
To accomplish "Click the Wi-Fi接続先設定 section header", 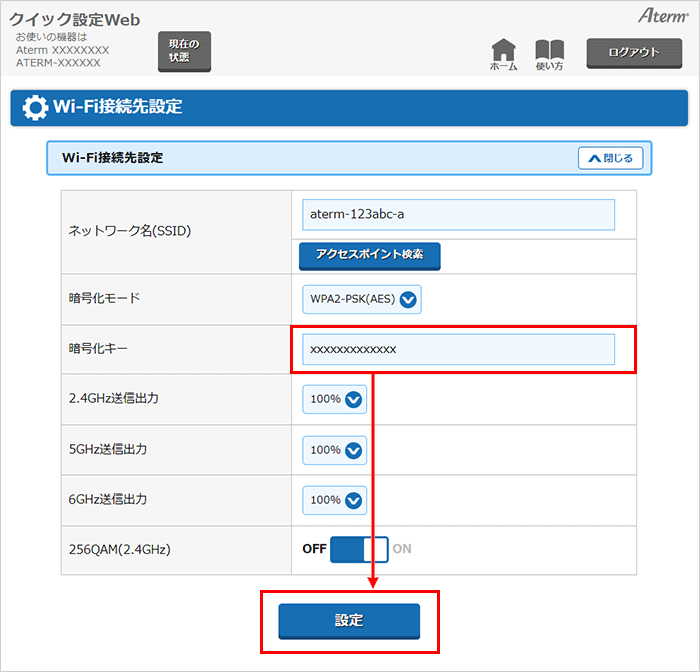I will (x=112, y=158).
